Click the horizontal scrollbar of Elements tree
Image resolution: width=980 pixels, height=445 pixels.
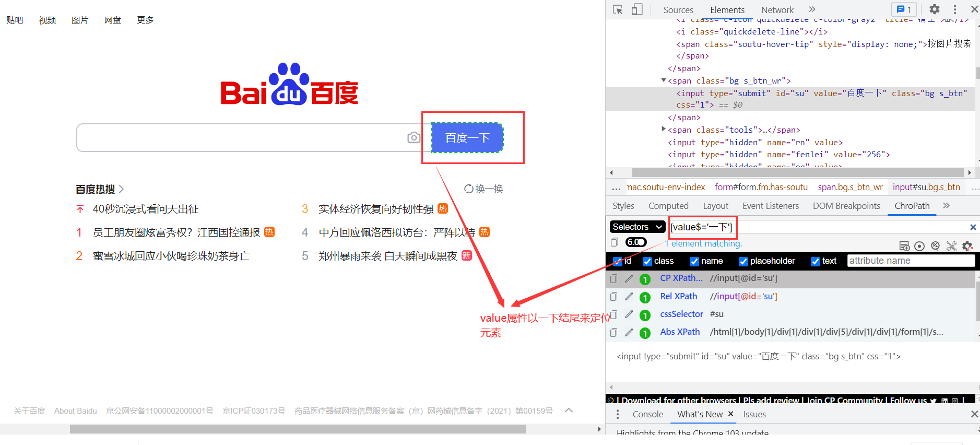coord(798,172)
